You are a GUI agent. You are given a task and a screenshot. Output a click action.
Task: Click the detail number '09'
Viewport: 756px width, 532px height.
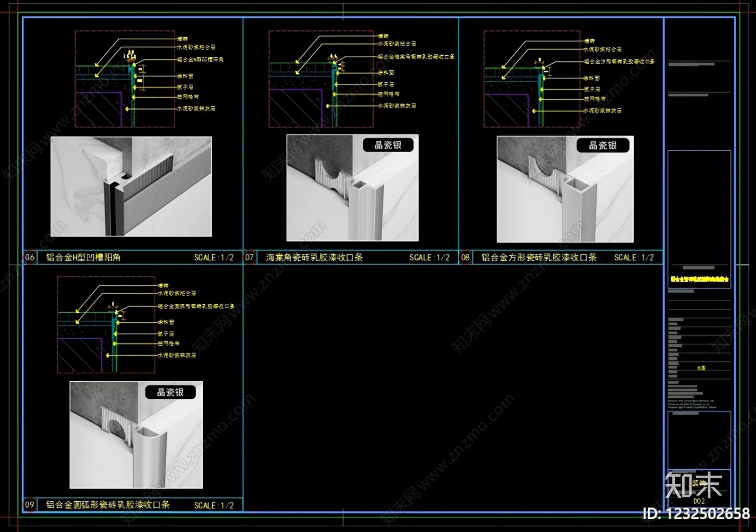pos(30,505)
